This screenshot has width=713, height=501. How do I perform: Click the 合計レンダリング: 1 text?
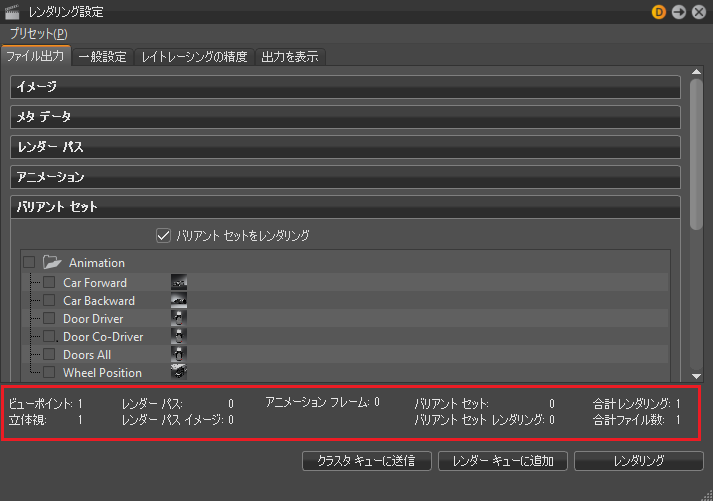click(637, 404)
